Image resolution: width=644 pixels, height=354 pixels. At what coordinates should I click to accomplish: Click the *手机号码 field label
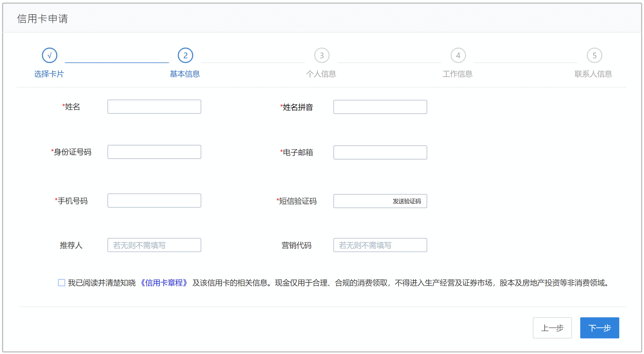point(71,201)
